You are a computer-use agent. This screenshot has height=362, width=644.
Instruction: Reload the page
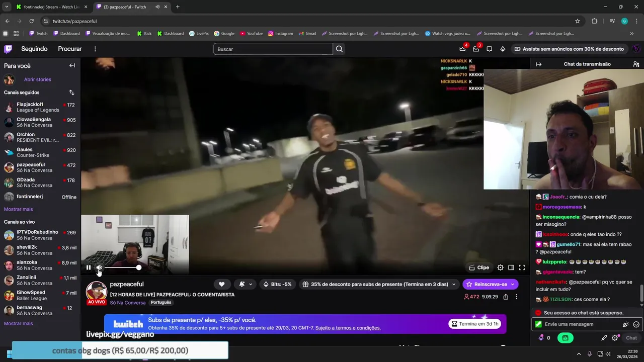click(31, 21)
